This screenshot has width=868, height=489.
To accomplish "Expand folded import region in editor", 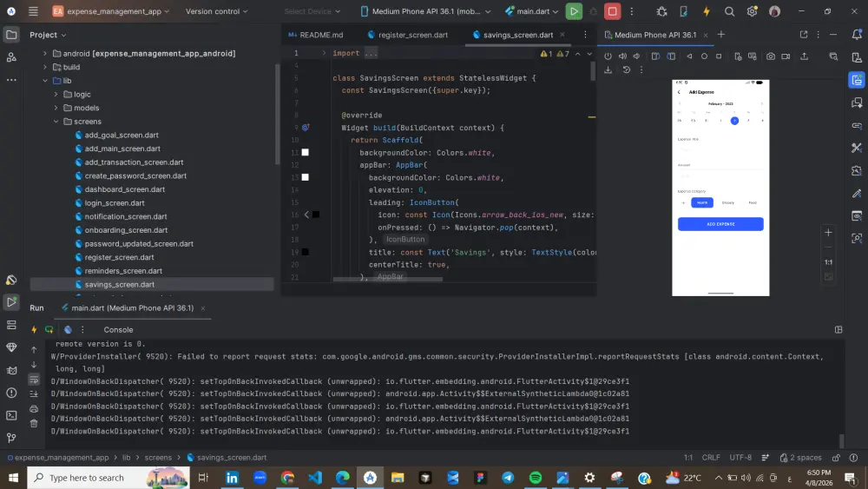I will 324,53.
